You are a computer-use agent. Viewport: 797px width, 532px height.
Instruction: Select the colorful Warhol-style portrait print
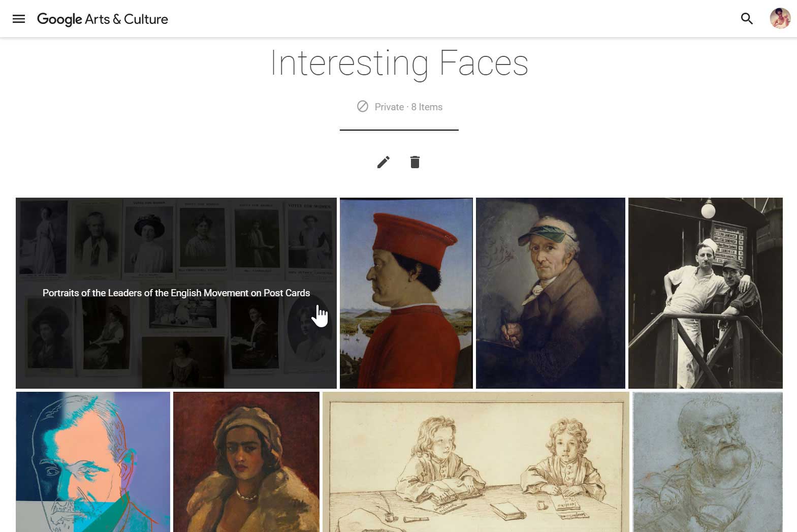pyautogui.click(x=93, y=461)
